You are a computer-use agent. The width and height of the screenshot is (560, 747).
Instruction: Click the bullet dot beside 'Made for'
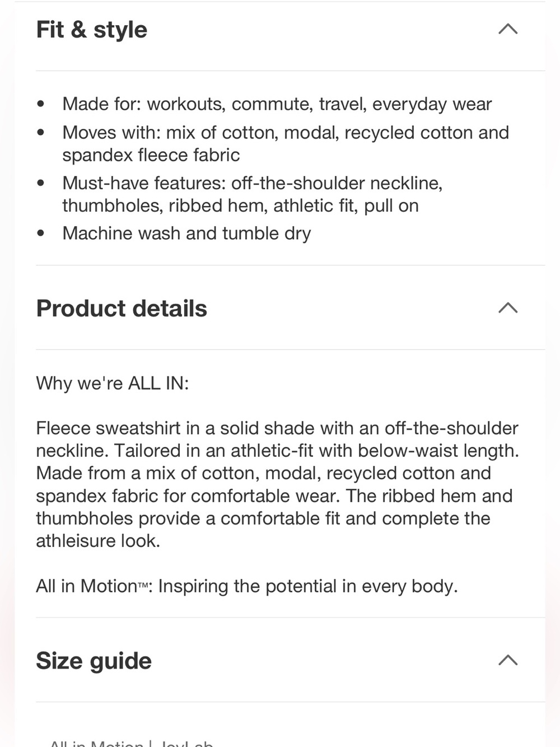click(40, 104)
